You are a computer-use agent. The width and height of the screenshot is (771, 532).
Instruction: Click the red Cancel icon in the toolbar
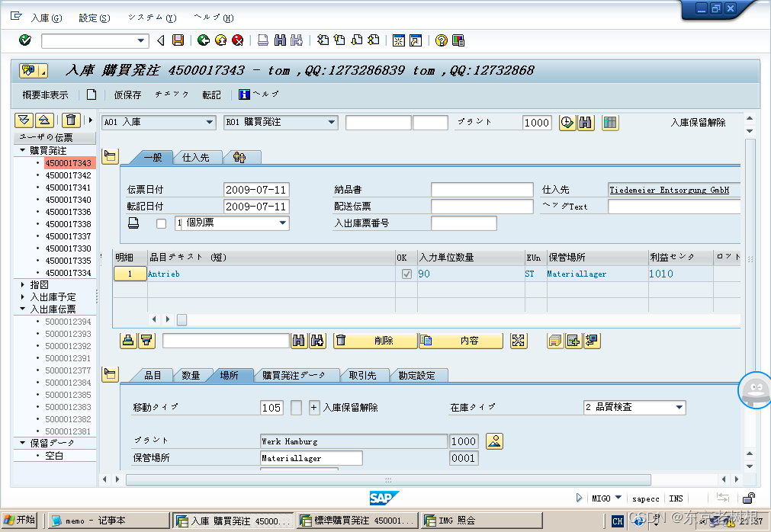point(237,40)
